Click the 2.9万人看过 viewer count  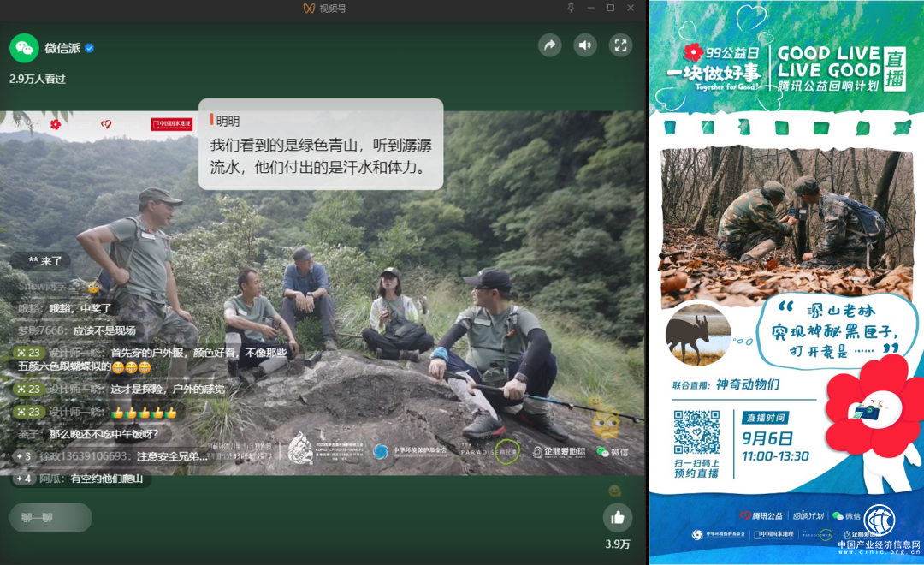38,79
